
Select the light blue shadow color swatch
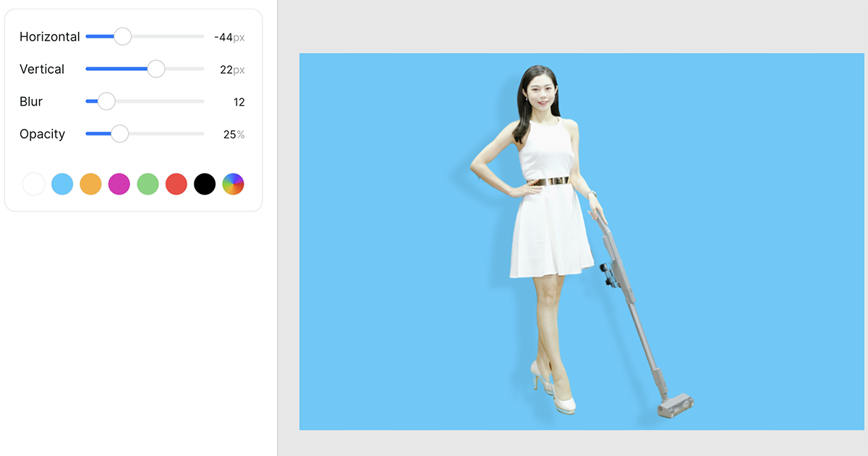[62, 184]
